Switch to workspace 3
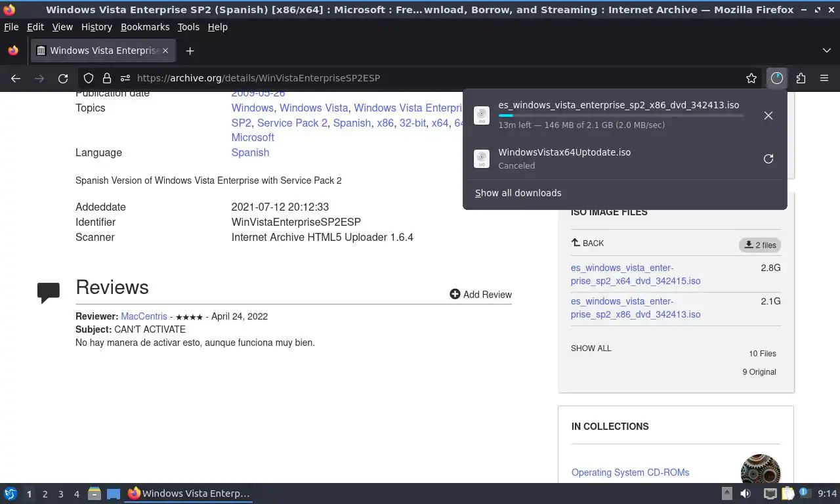 pos(60,494)
